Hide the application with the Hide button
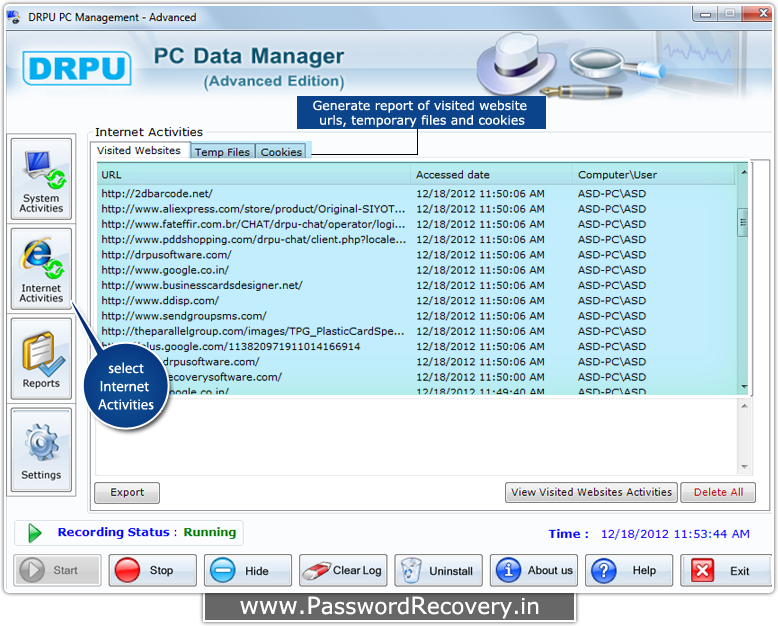This screenshot has width=778, height=626. coord(248,570)
